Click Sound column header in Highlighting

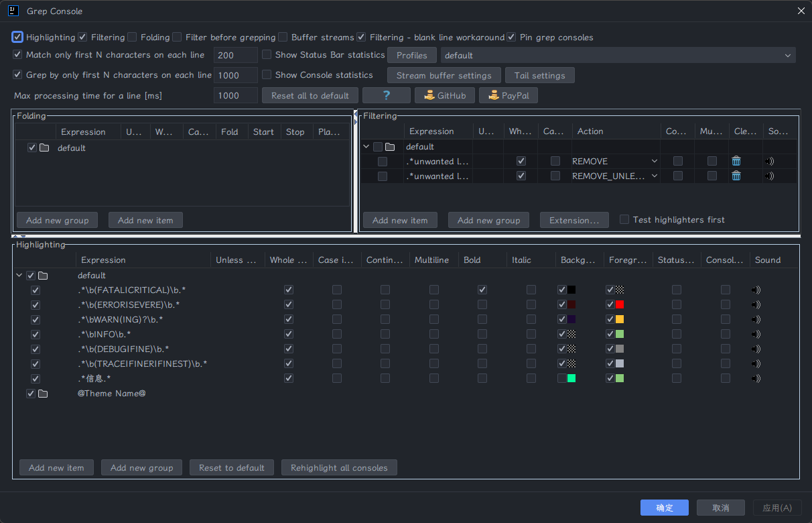768,260
